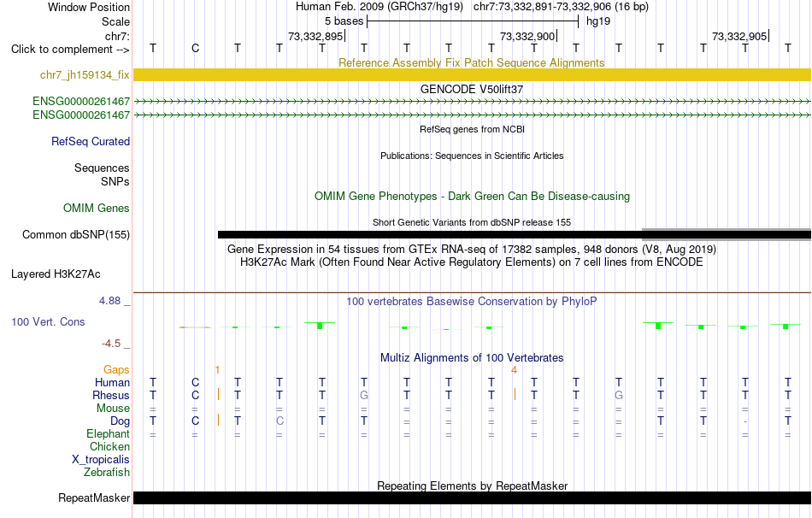Click Repeating Elements by RepeatMasker title

coord(472,486)
